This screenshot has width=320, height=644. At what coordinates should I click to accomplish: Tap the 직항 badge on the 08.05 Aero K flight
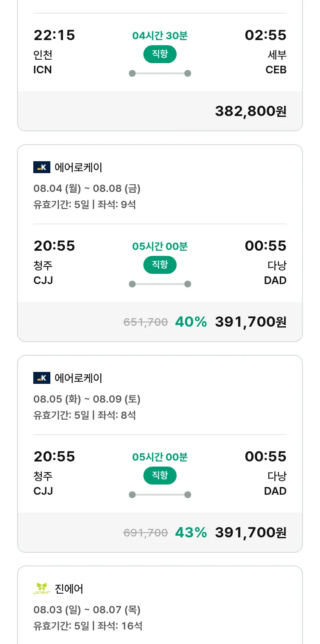click(160, 476)
